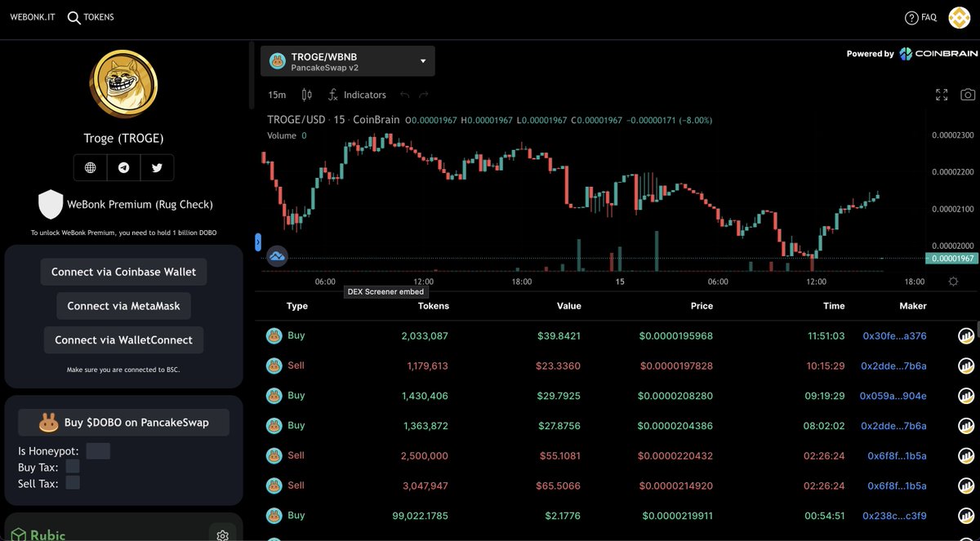Screen dimensions: 980x541
Task: Open maker 0x2dde...7b6a on 10:15:29 row
Action: (x=894, y=366)
